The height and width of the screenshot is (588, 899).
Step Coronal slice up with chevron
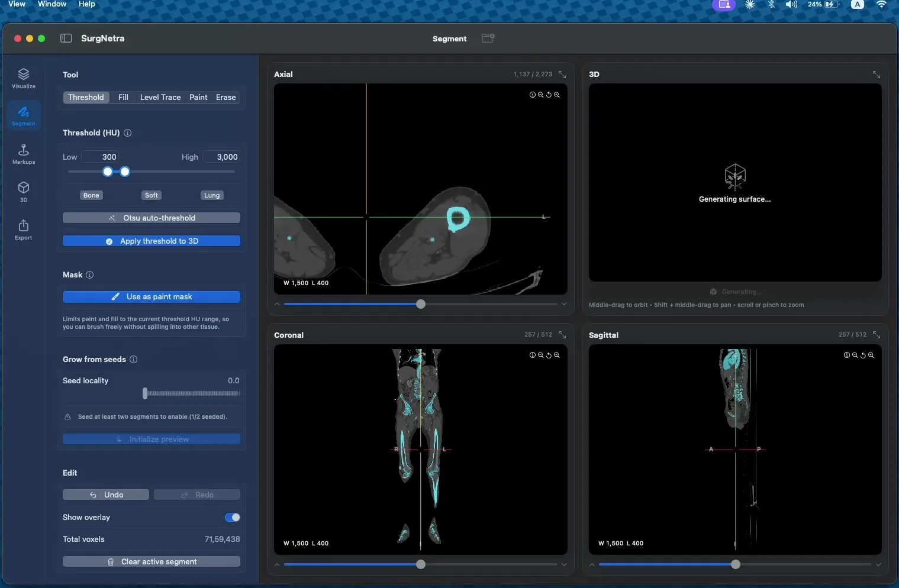pyautogui.click(x=277, y=564)
